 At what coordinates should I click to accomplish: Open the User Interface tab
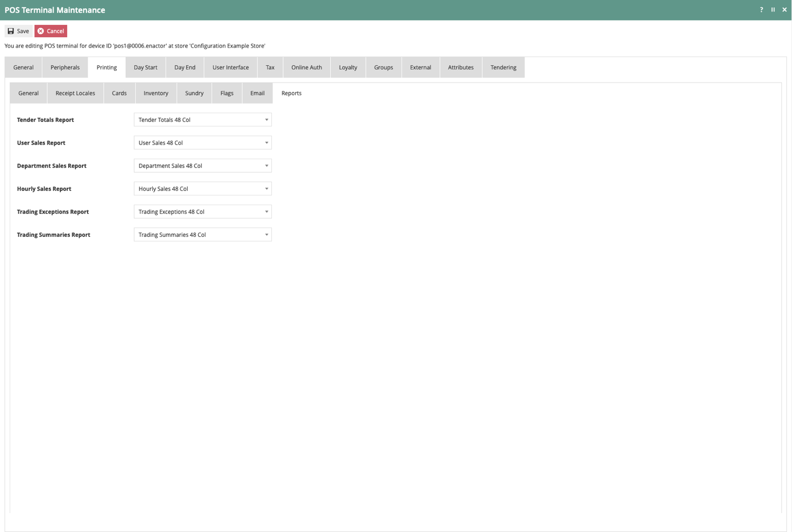(x=230, y=68)
